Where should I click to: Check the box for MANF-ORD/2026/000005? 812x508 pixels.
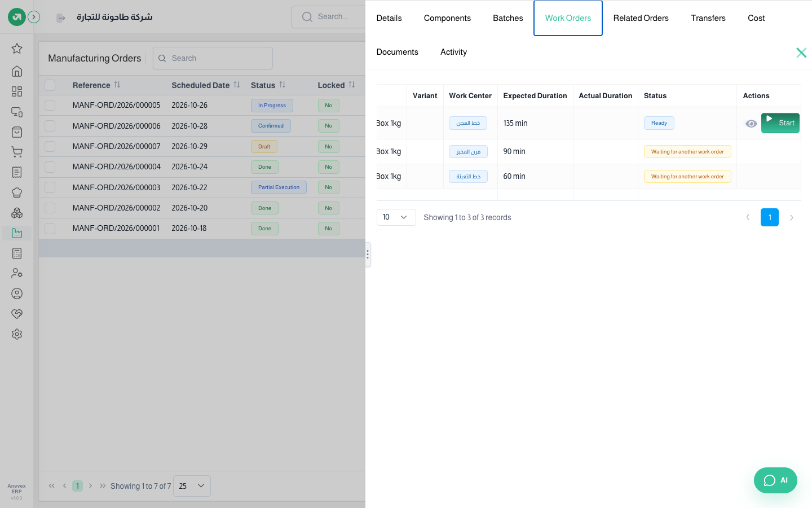50,106
